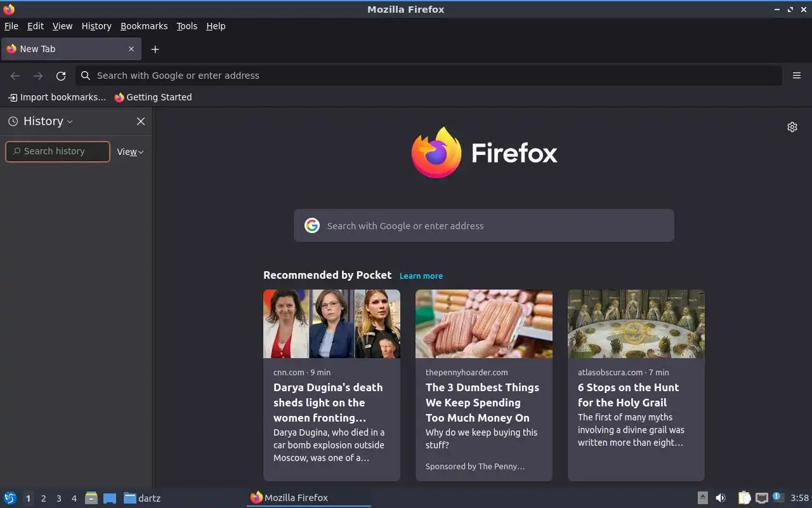Click the Google logo in page search box
Screen dimensions: 812x508
click(311, 225)
